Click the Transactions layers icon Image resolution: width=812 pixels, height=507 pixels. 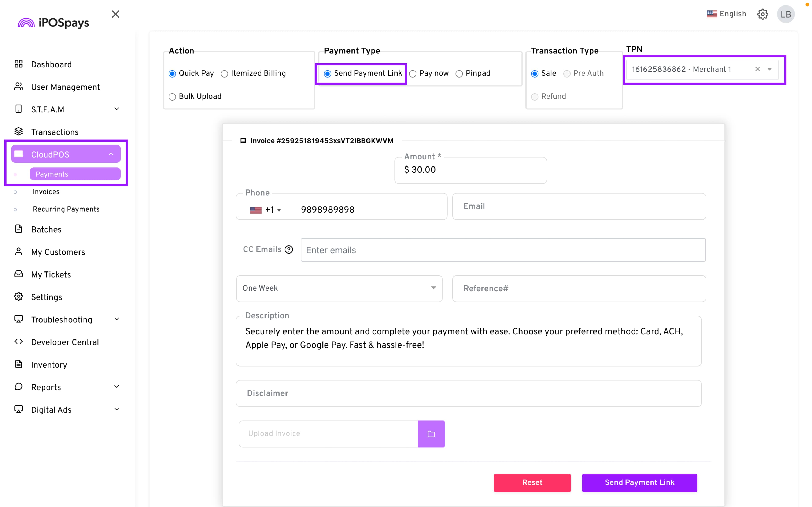pos(18,132)
